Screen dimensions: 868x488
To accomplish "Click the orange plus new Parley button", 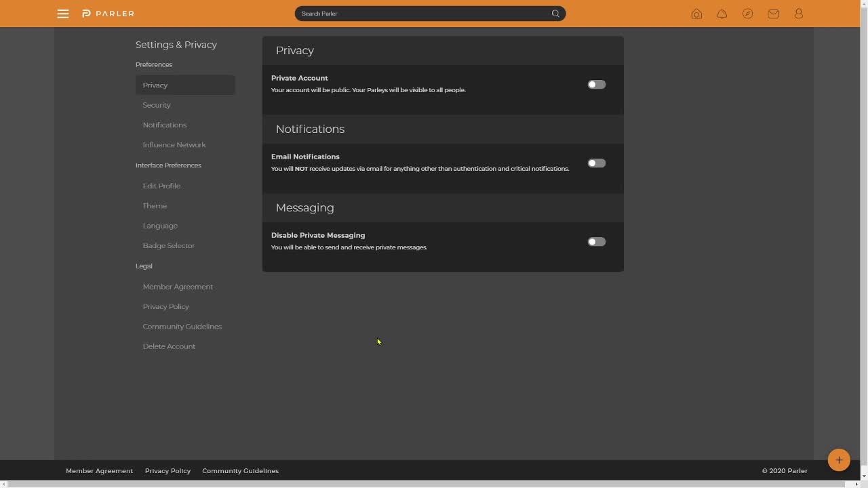I will [x=839, y=460].
